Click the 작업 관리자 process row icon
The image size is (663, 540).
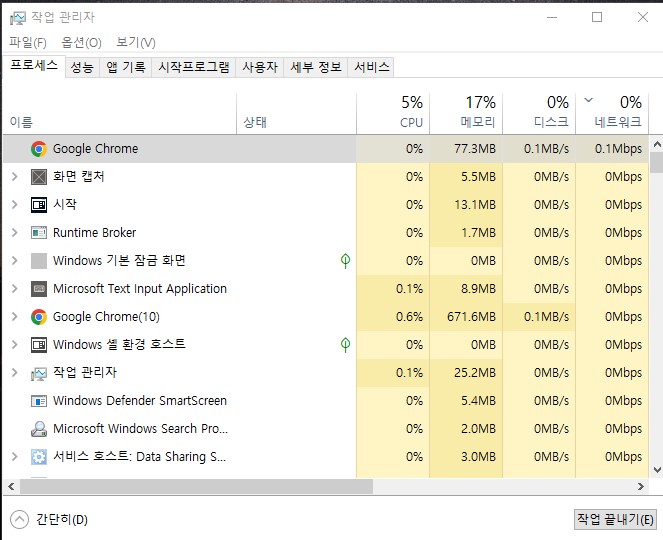[39, 373]
